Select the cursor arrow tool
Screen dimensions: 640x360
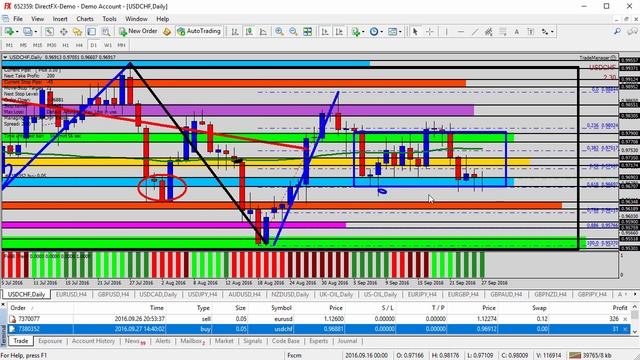[x=415, y=31]
